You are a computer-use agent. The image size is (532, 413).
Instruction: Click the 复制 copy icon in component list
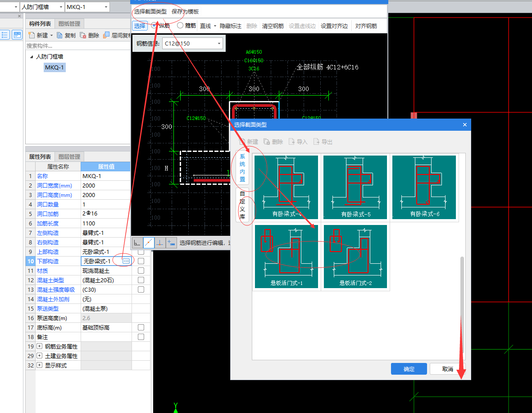tap(59, 35)
